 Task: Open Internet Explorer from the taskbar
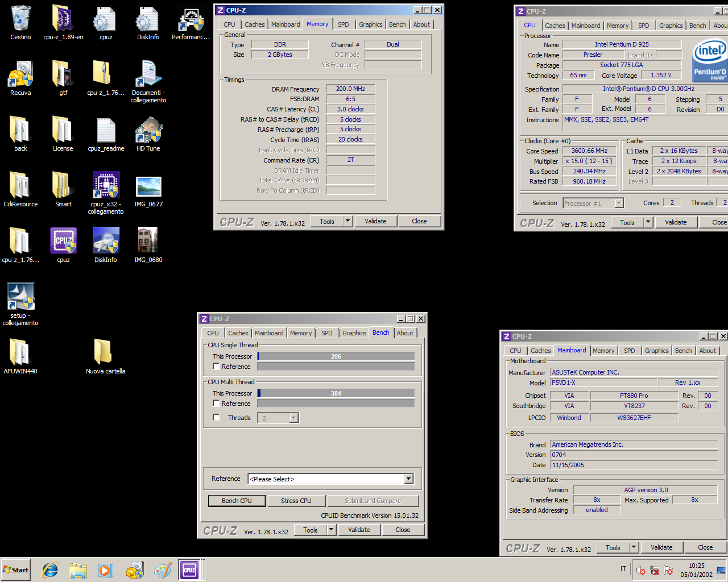pyautogui.click(x=50, y=570)
